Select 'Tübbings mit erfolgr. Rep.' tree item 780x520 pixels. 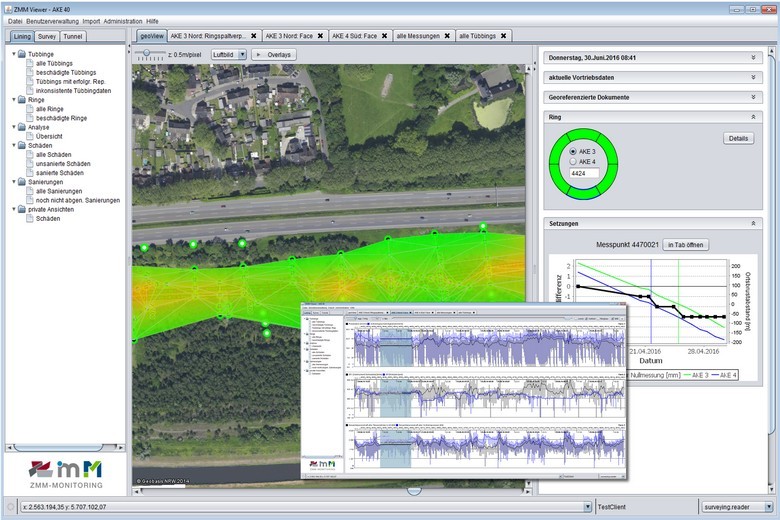[x=70, y=81]
